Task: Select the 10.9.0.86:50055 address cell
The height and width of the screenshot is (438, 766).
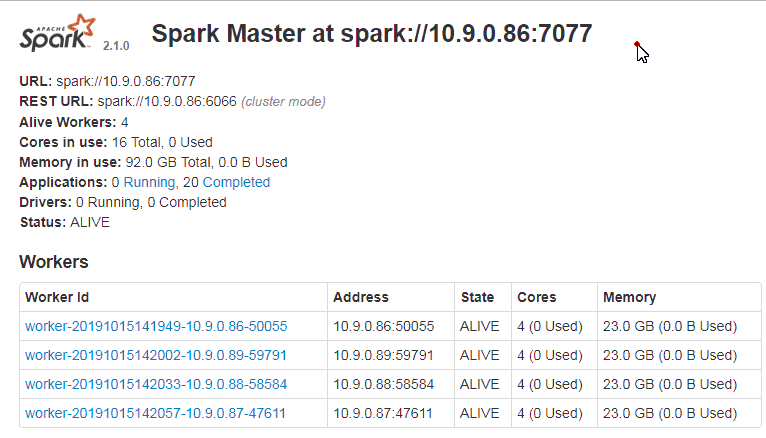Action: click(x=384, y=326)
